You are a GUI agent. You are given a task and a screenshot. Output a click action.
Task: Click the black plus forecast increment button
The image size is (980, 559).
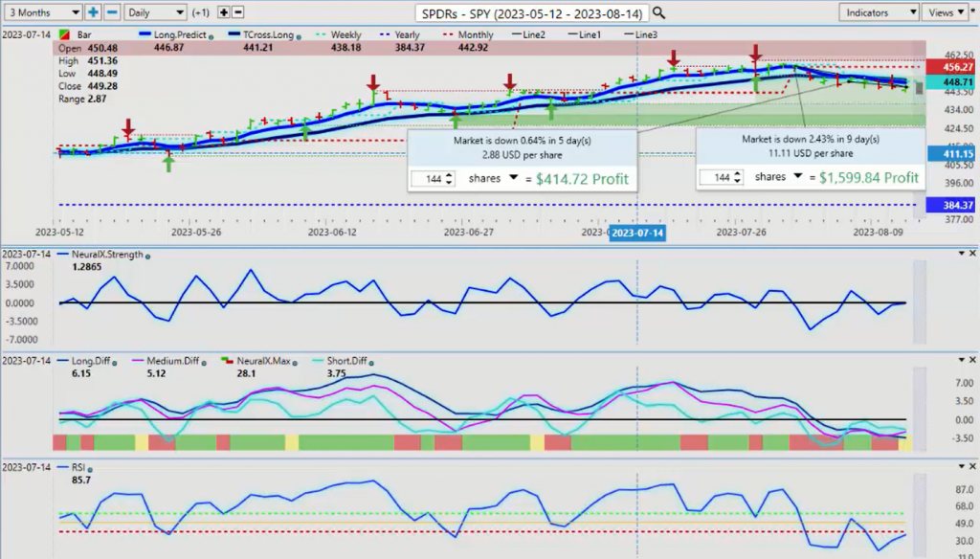click(x=224, y=12)
